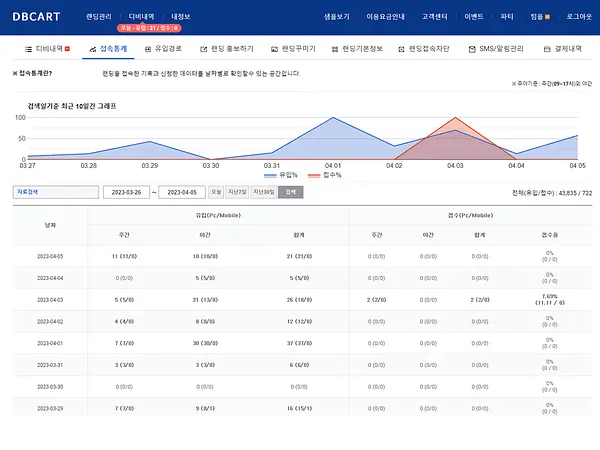Click the 유입경로 tab icon

[x=148, y=49]
